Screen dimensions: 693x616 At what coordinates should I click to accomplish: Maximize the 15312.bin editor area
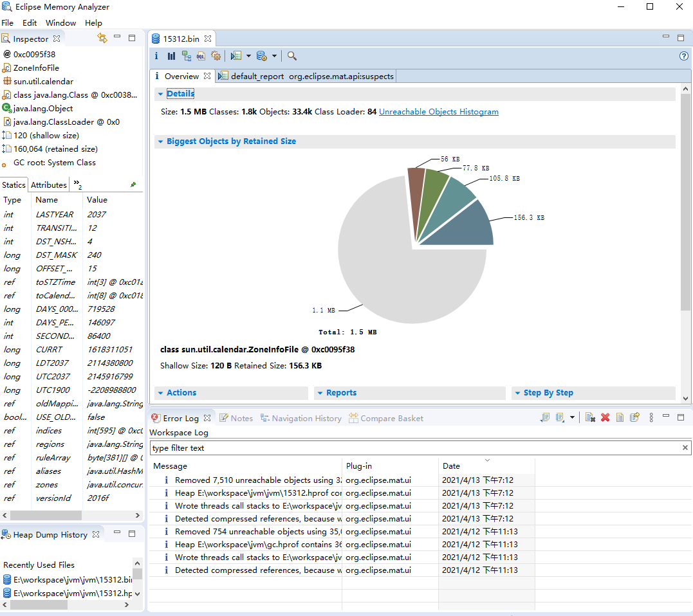click(x=681, y=38)
